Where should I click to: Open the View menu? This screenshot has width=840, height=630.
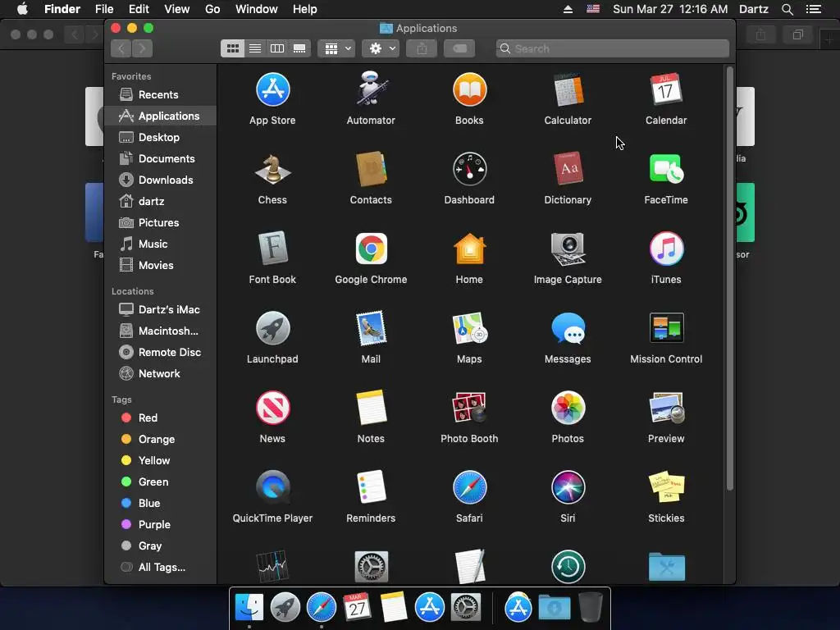pyautogui.click(x=177, y=9)
